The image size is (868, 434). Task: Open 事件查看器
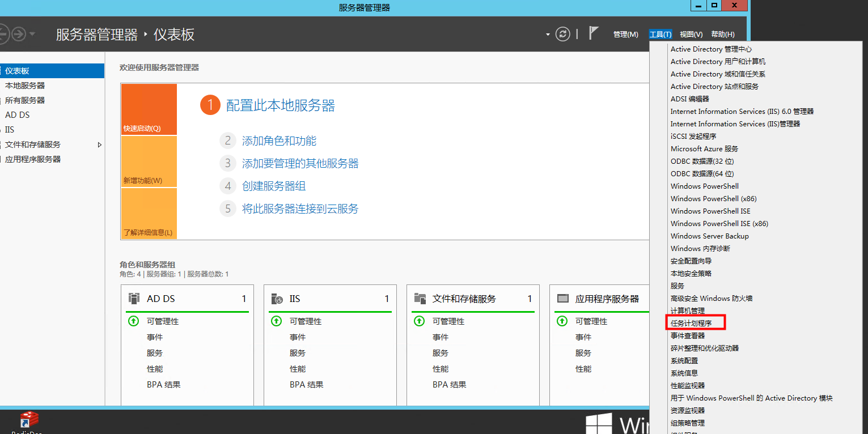click(688, 336)
